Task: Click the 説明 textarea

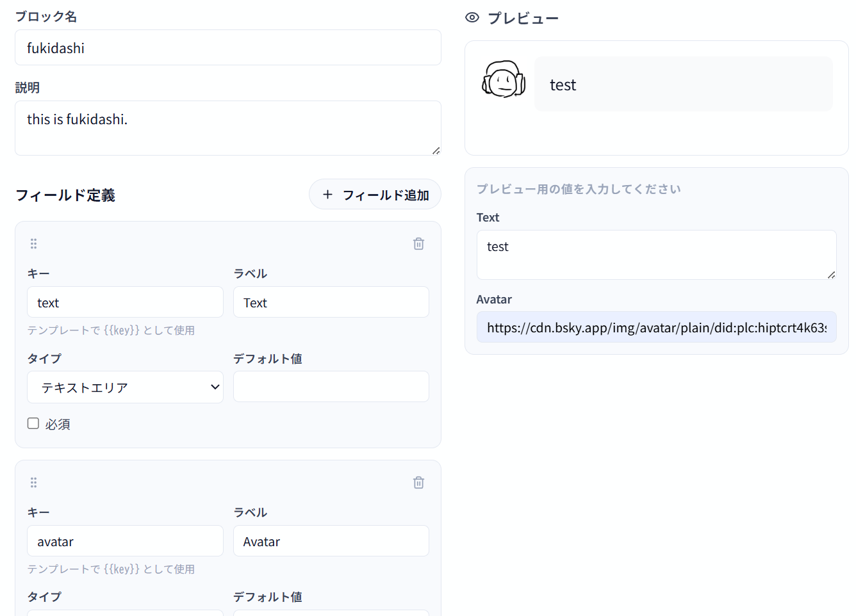Action: pyautogui.click(x=227, y=128)
